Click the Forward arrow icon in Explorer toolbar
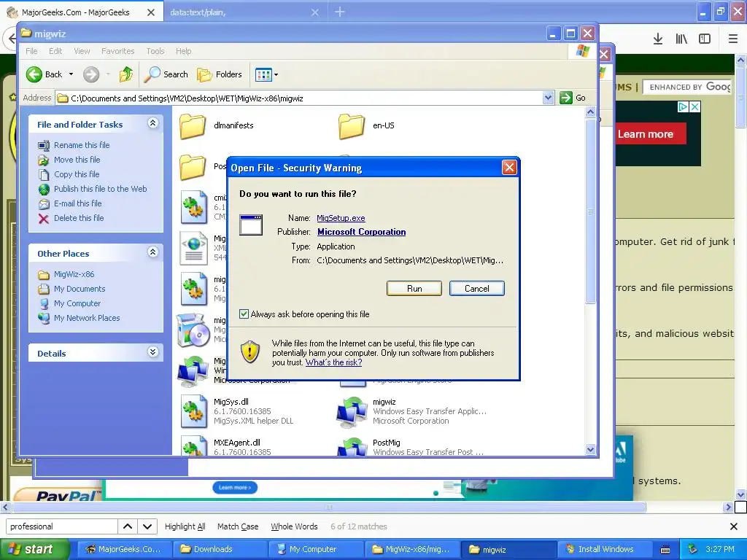The width and height of the screenshot is (747, 560). tap(91, 74)
